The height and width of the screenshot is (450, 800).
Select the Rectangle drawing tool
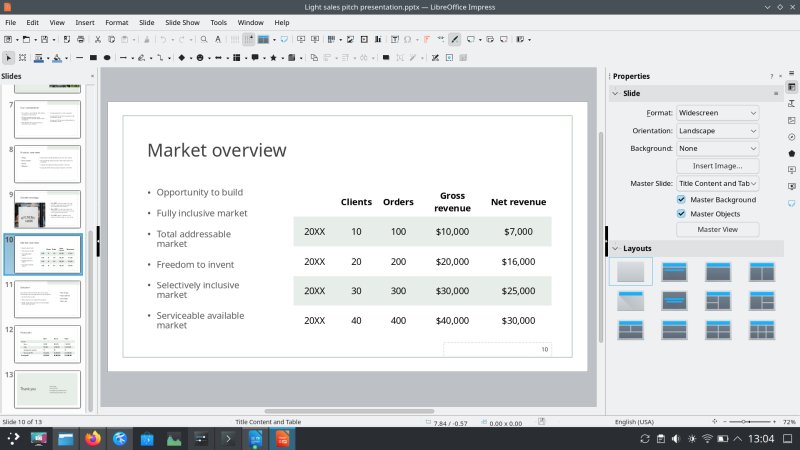point(92,57)
